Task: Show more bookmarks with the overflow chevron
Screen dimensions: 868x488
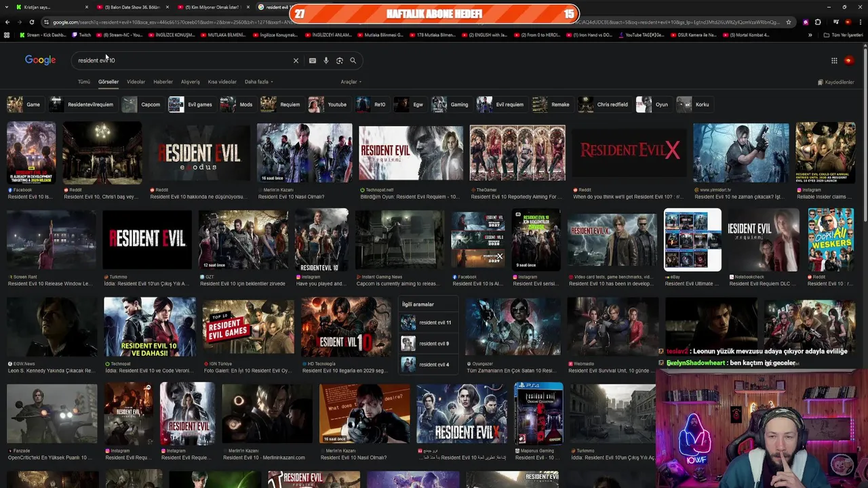Action: pyautogui.click(x=810, y=35)
